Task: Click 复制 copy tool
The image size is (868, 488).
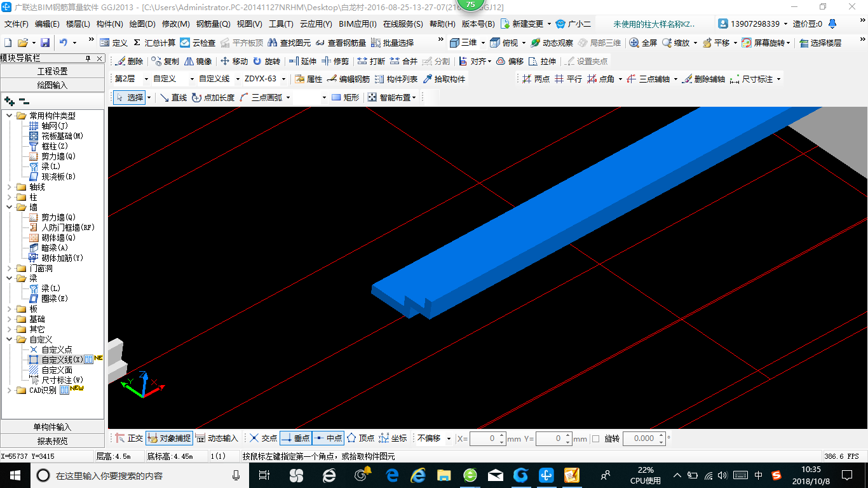Action: [x=165, y=61]
